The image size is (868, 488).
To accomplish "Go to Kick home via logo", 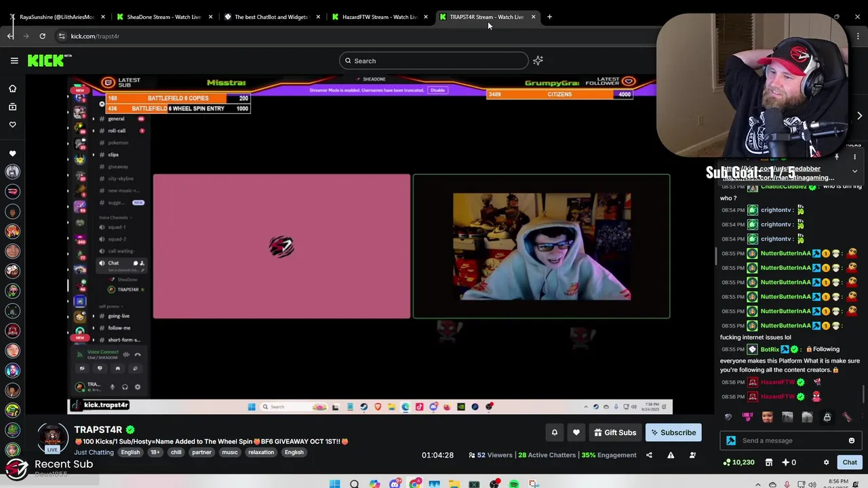I will (49, 61).
